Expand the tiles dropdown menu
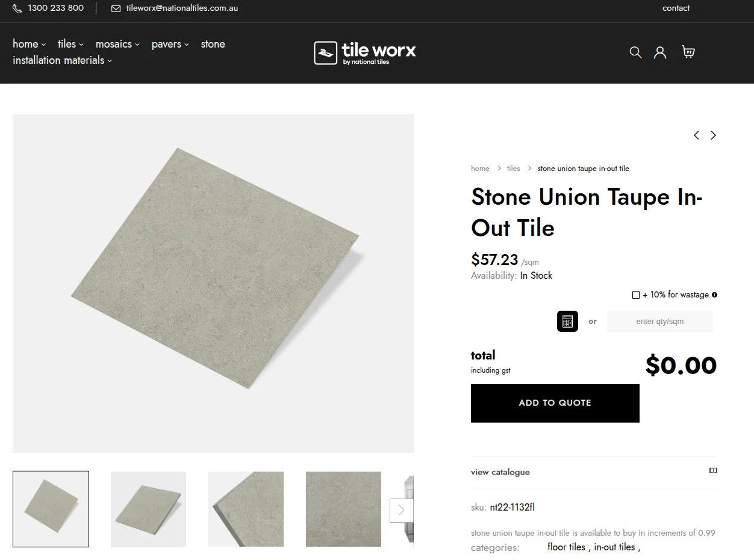 pyautogui.click(x=70, y=44)
